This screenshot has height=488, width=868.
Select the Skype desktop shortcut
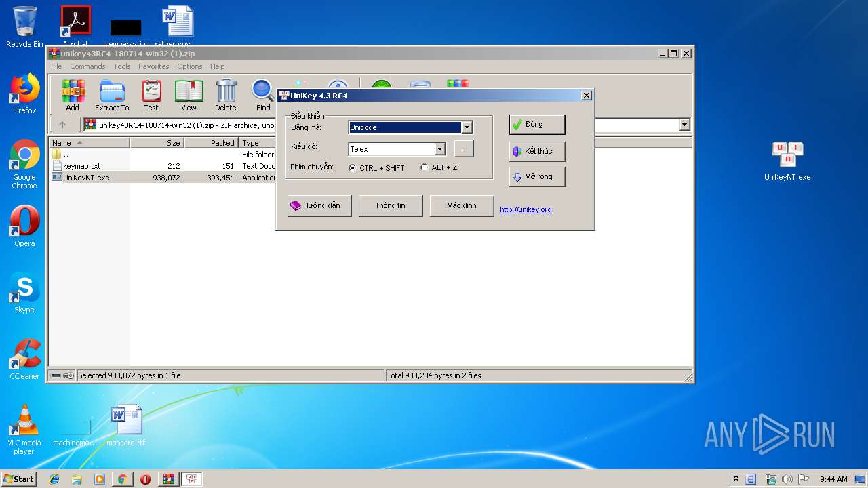click(x=24, y=293)
